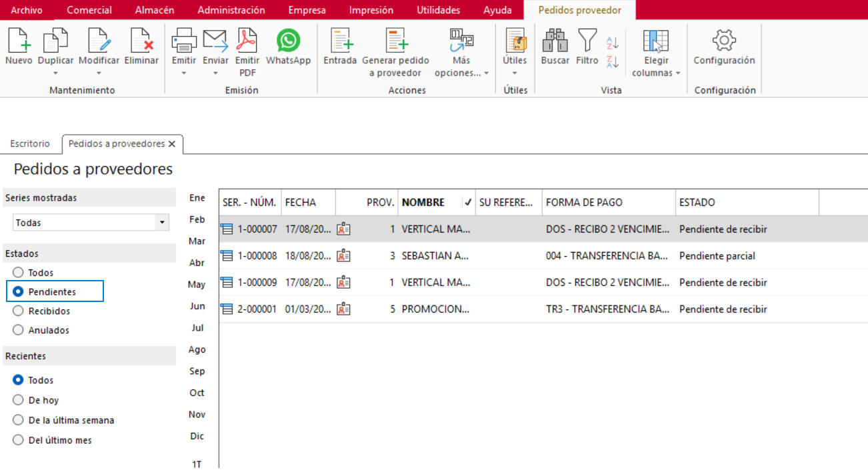The width and height of the screenshot is (868, 474).
Task: Click the Duplicar order icon
Action: pyautogui.click(x=55, y=41)
